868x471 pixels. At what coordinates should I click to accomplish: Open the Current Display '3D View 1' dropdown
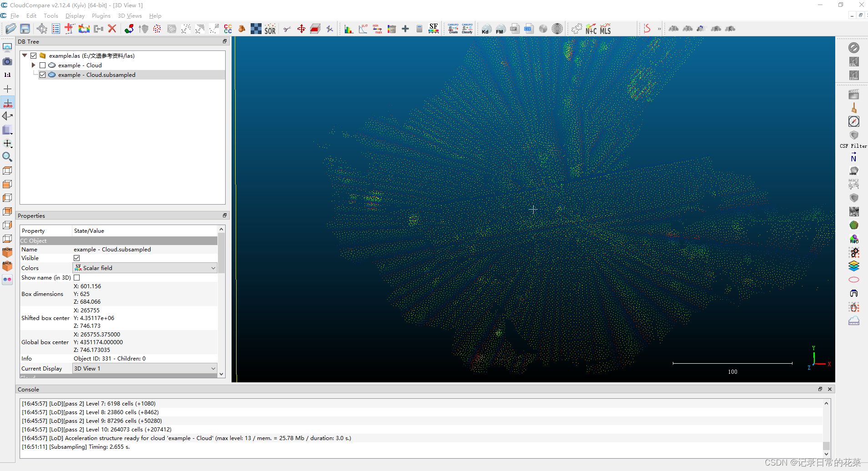point(145,368)
